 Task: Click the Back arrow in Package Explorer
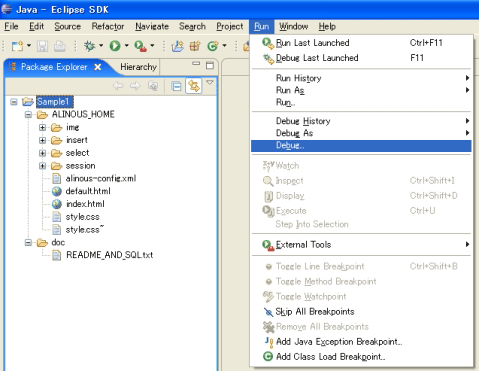click(x=118, y=86)
